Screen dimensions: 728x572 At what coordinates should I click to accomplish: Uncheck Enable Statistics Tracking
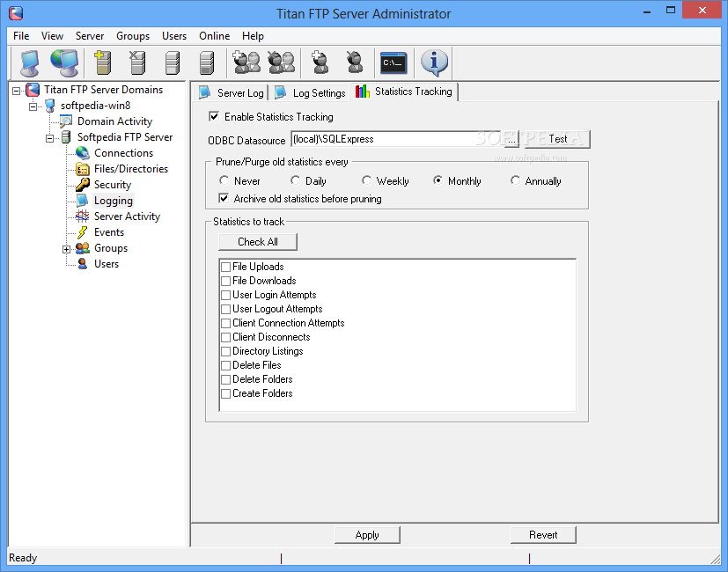214,116
